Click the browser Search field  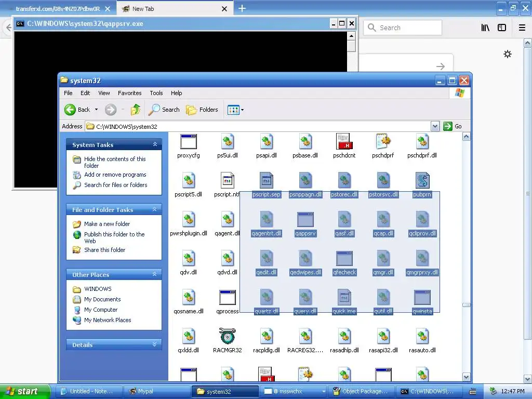(403, 28)
